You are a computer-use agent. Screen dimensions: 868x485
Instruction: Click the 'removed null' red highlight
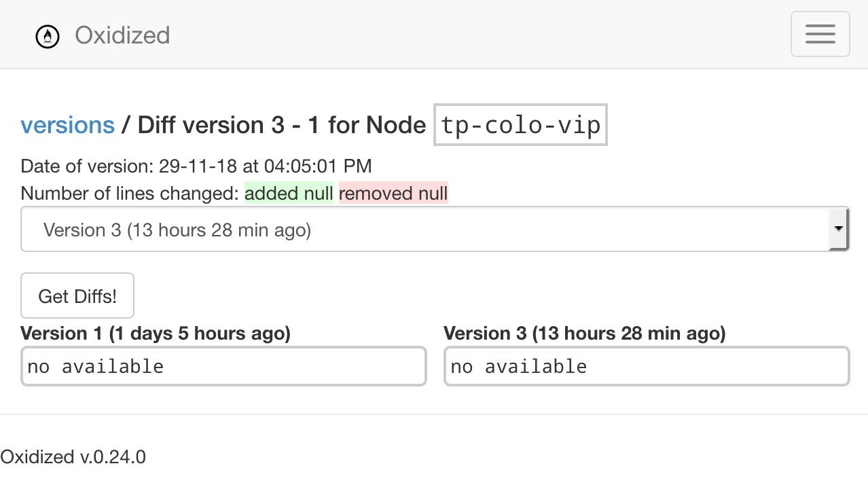click(x=393, y=193)
